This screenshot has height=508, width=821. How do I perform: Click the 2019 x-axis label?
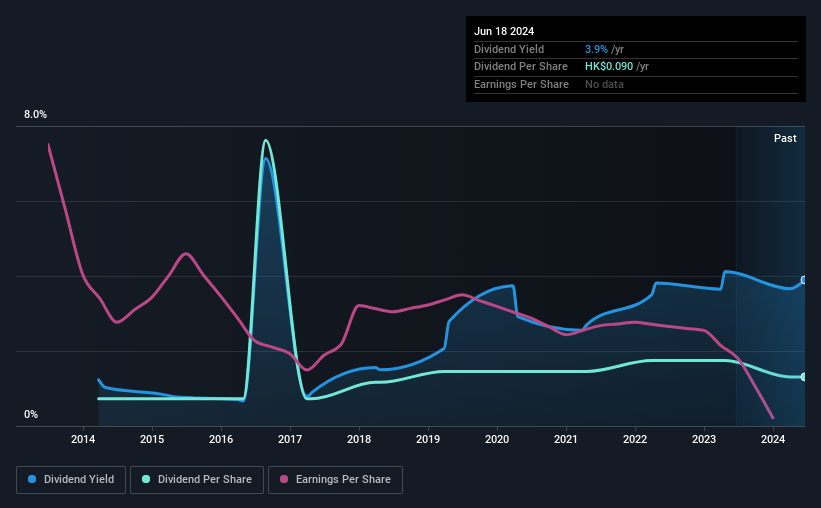pyautogui.click(x=428, y=439)
